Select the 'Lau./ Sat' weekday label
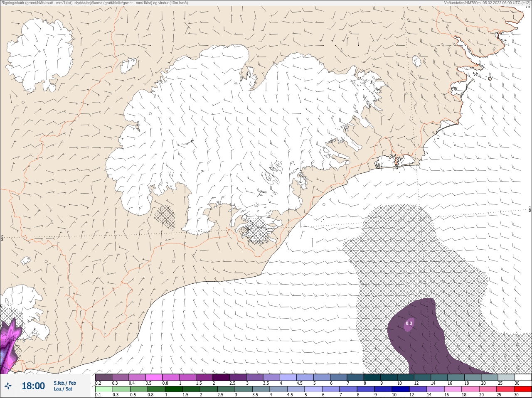 click(63, 389)
